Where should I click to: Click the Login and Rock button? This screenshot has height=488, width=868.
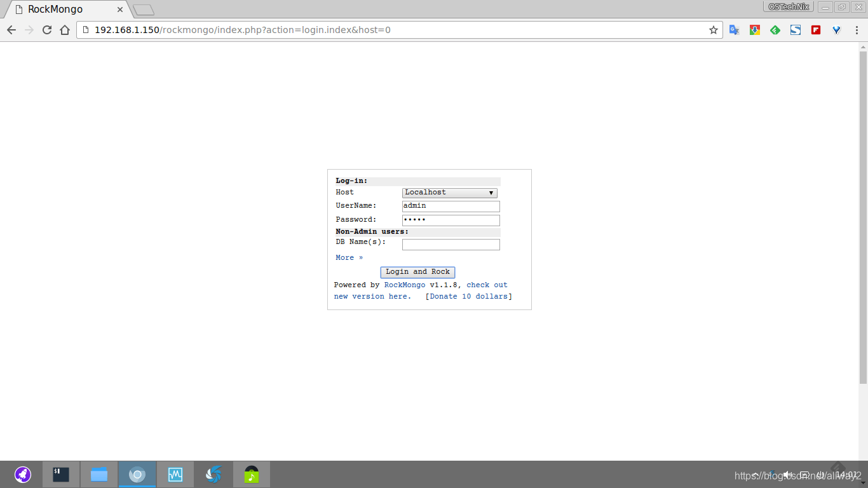click(417, 272)
